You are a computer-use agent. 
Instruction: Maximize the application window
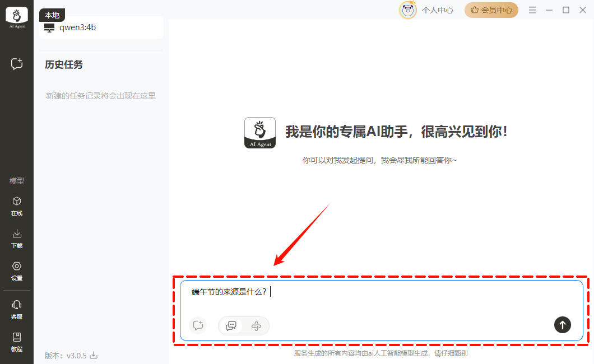(x=566, y=10)
